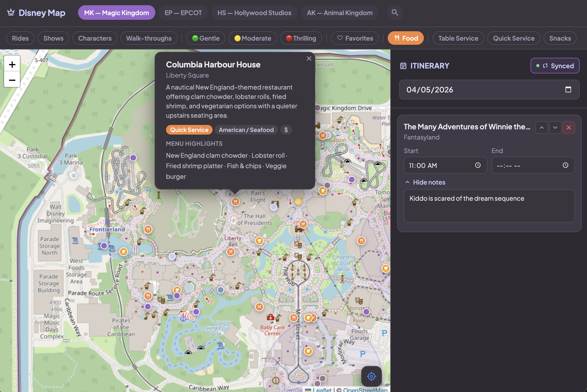Image resolution: width=587 pixels, height=392 pixels.
Task: Click the cup marker west of Frontierland waterway
Action: 123,252
